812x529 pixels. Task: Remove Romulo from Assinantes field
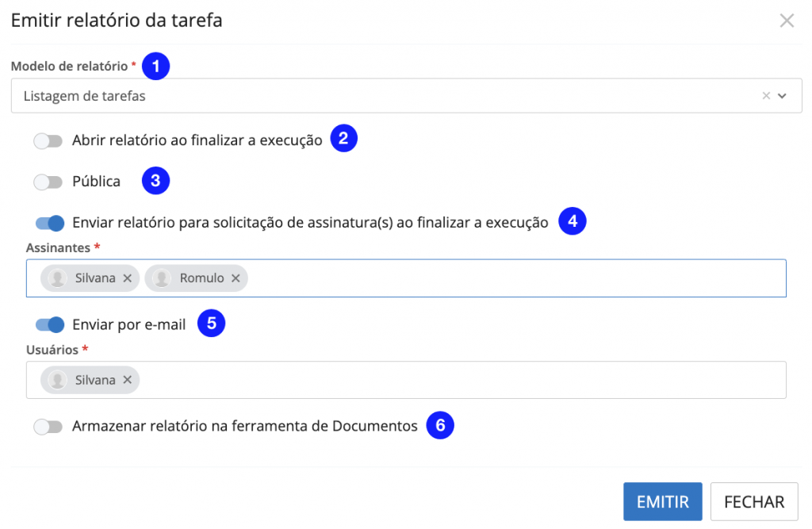[x=236, y=278]
